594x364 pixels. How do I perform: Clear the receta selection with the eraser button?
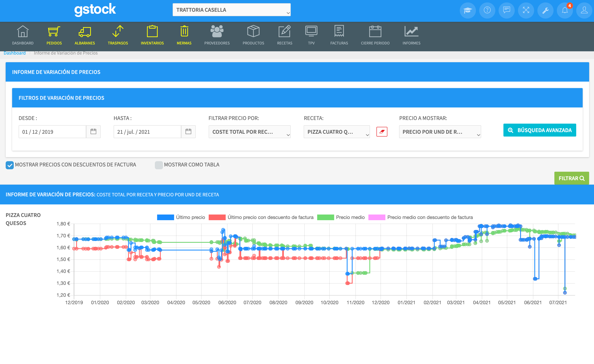[x=382, y=132]
